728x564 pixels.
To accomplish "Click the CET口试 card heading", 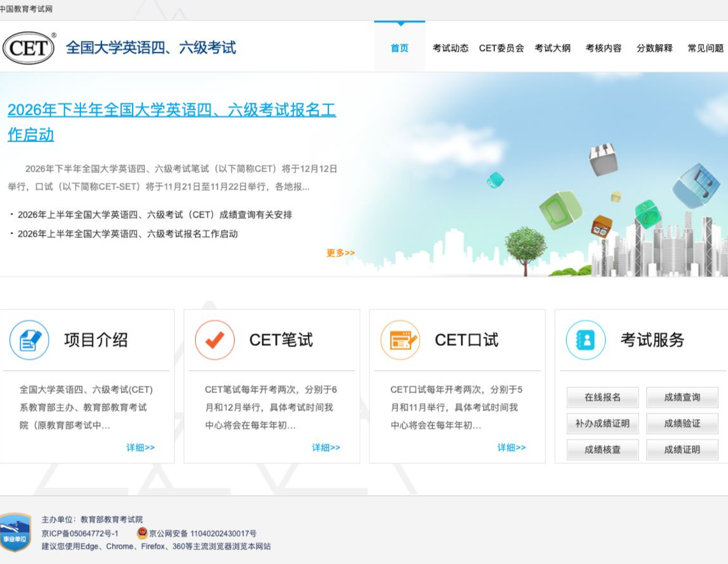I will coord(467,340).
